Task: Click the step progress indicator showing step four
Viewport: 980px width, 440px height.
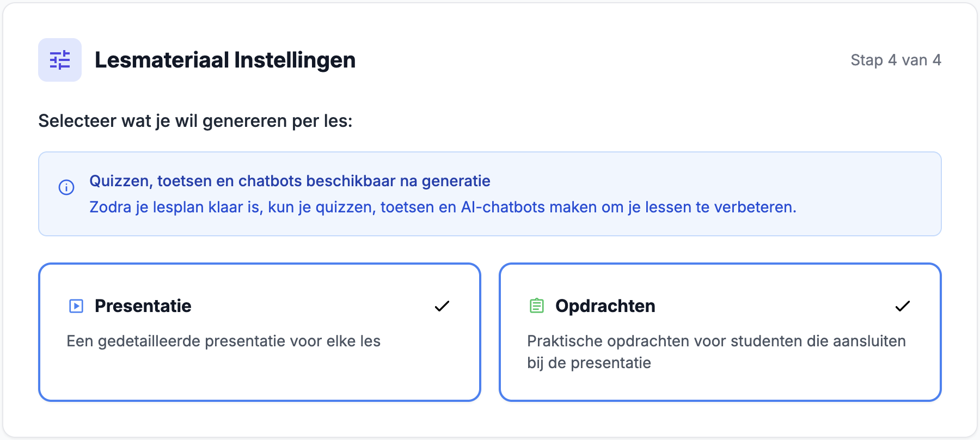Action: click(895, 60)
